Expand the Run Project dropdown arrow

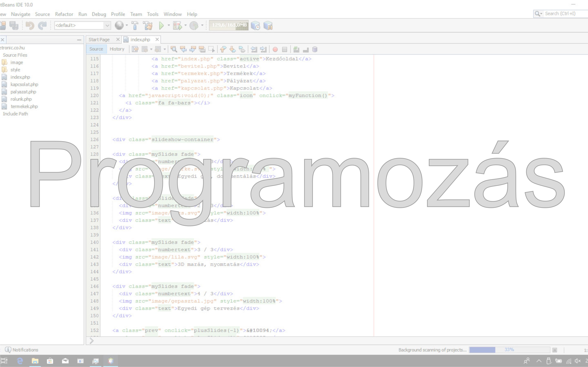point(169,25)
